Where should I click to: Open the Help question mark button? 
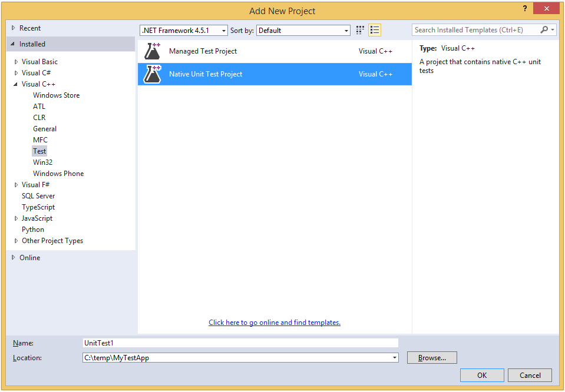(x=524, y=9)
